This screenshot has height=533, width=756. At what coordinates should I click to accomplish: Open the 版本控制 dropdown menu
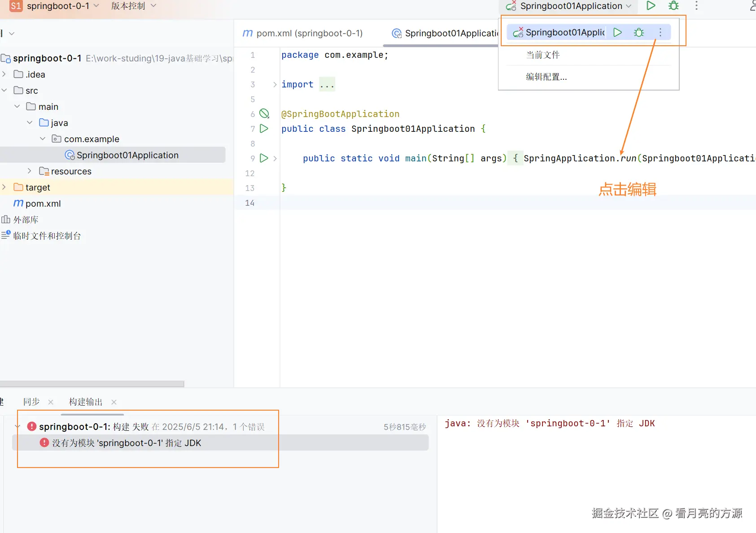point(134,6)
